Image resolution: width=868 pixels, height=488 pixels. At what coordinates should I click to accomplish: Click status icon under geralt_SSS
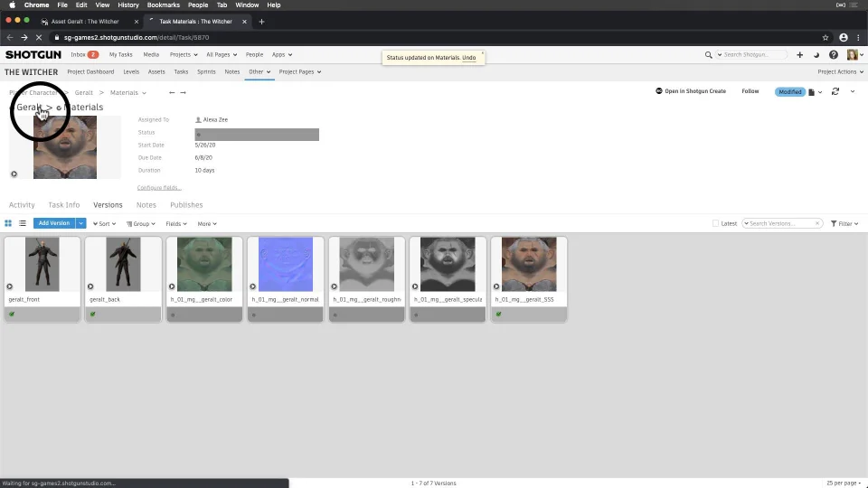click(x=498, y=314)
